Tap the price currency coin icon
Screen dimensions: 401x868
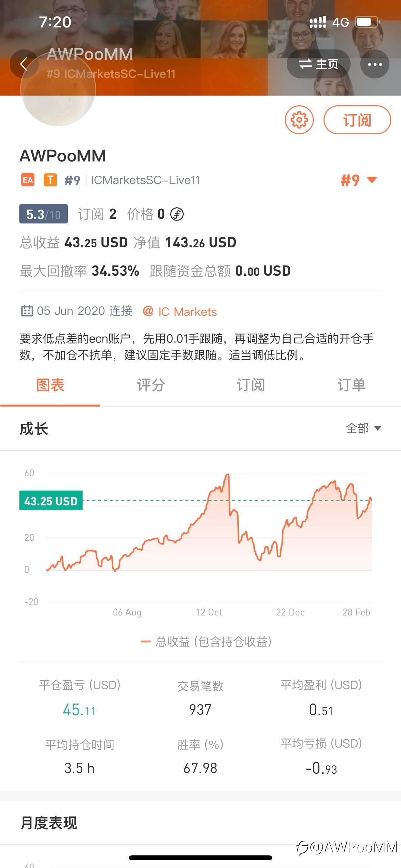[x=177, y=214]
